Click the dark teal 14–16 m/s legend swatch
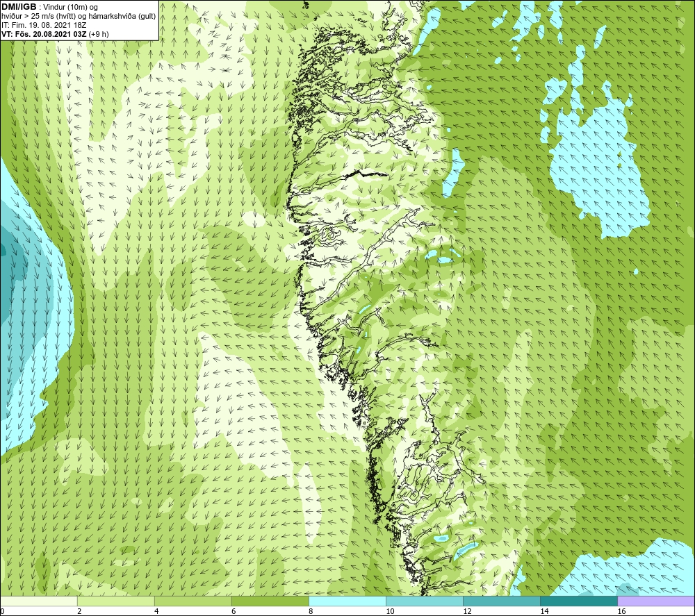The width and height of the screenshot is (695, 616). (x=579, y=601)
